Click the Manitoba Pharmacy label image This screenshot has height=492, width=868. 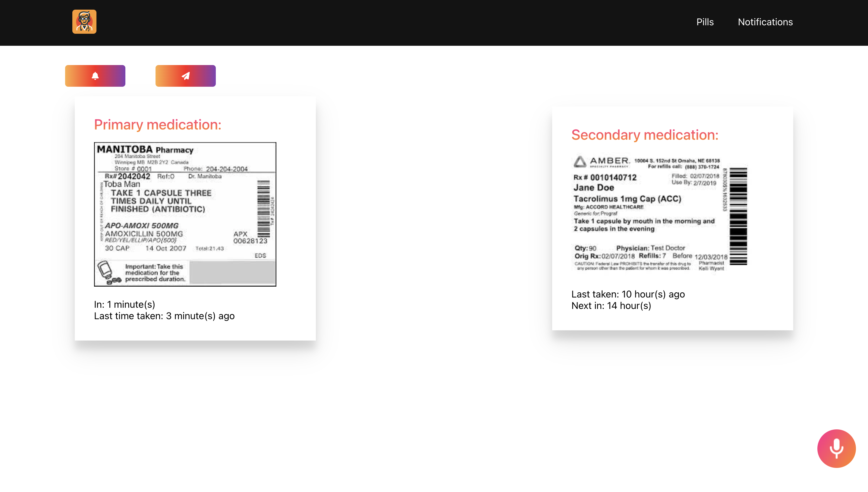click(185, 214)
